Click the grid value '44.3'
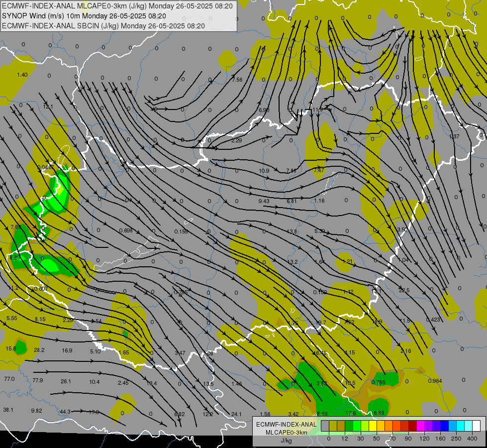The image size is (487, 448). click(x=65, y=412)
